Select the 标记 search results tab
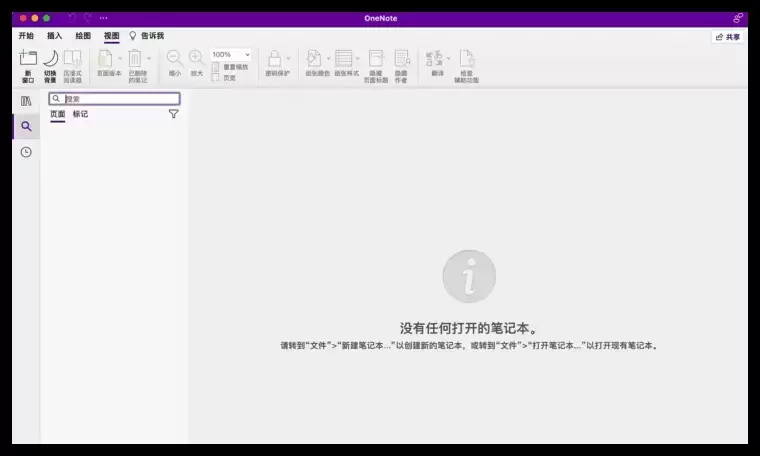 (x=80, y=114)
